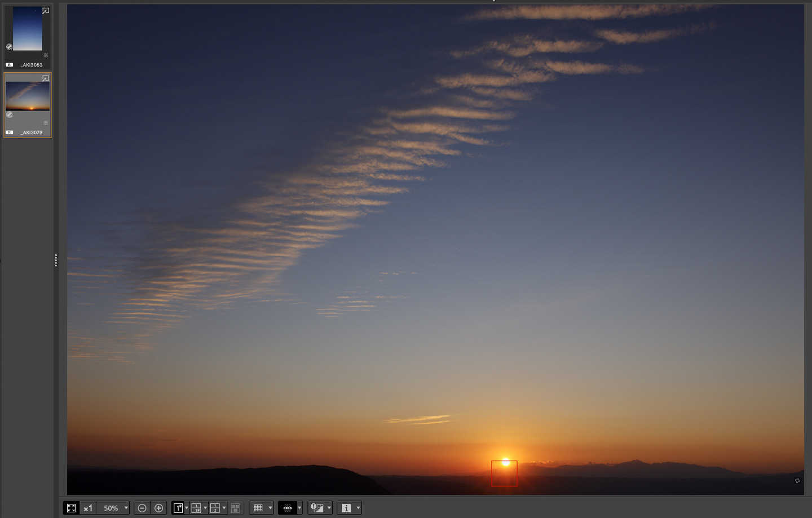Viewport: 812px width, 518px height.
Task: Click the fit-to-screen view icon
Action: 71,508
